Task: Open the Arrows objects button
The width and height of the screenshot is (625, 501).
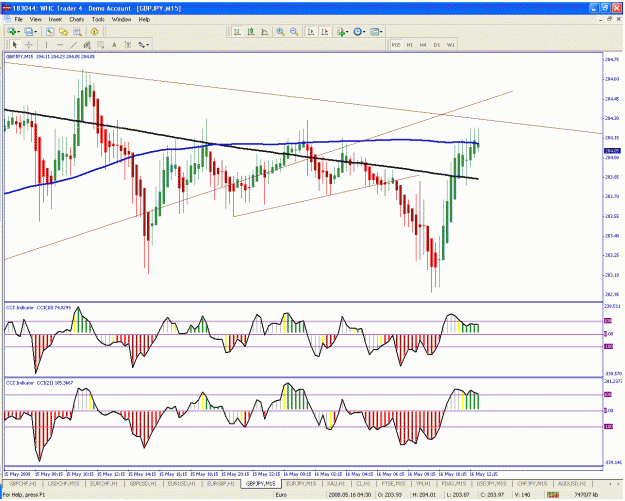Action: (x=142, y=45)
